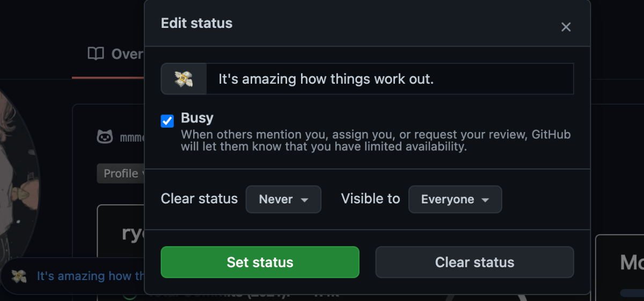Click the caret arrow next to Everyone
Image resolution: width=644 pixels, height=301 pixels.
pos(485,200)
